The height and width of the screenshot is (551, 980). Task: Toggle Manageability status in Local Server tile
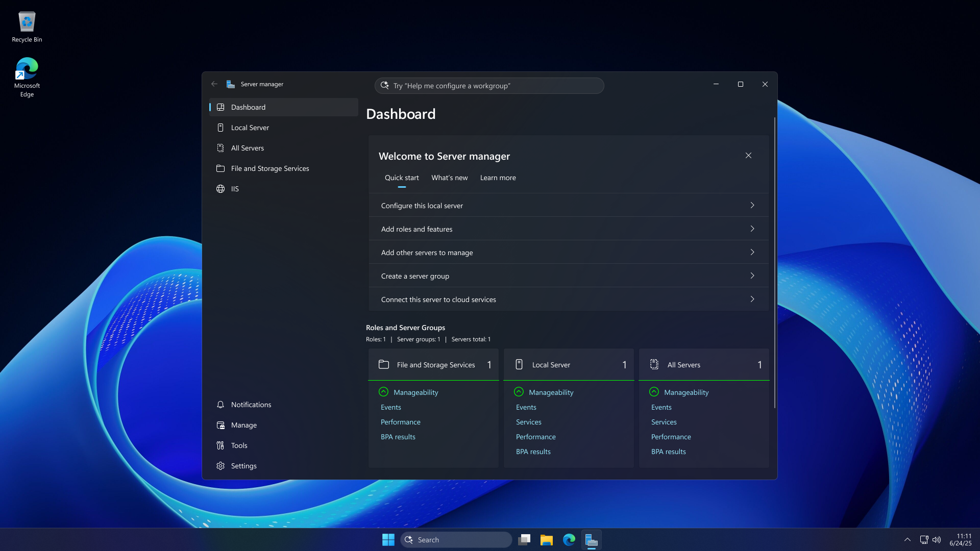coord(519,392)
